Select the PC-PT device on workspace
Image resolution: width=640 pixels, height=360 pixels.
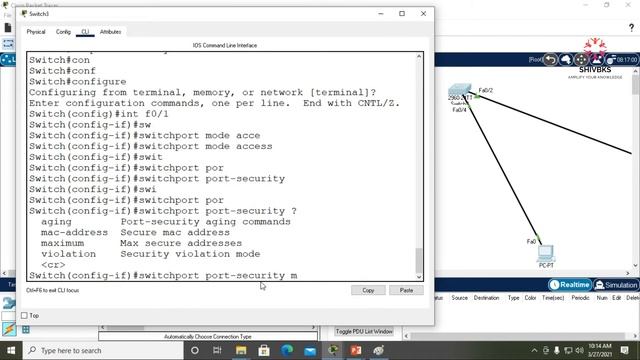(546, 254)
